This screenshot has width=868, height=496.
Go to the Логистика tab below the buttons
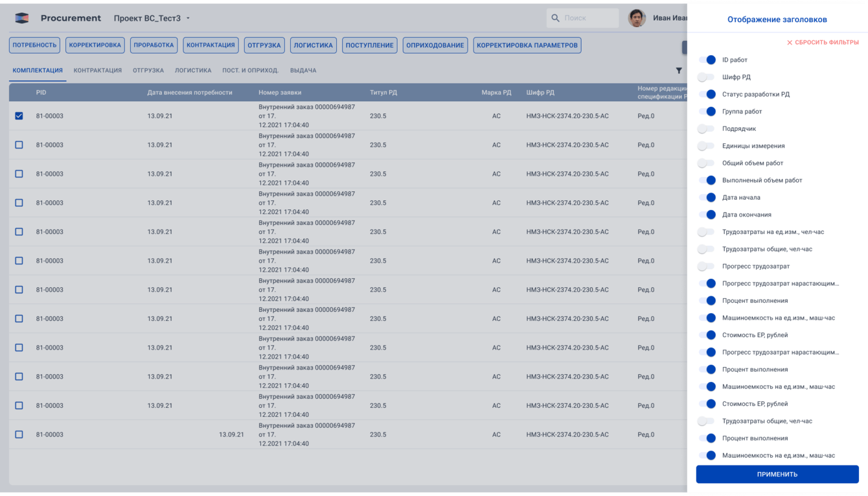193,71
